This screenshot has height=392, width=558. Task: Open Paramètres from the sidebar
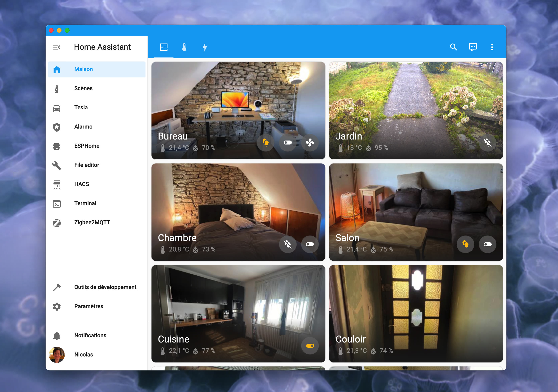(x=89, y=306)
